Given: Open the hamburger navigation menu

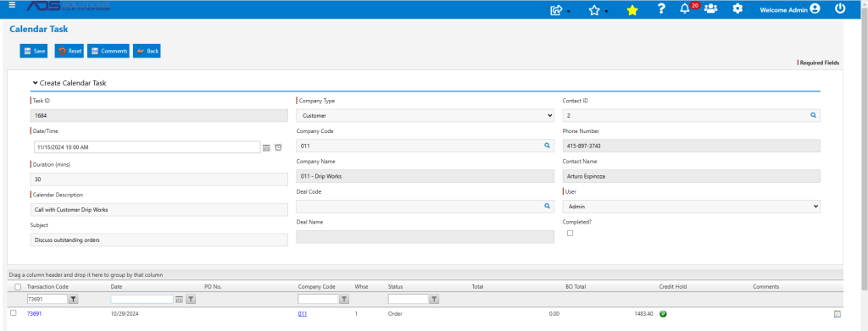Looking at the screenshot, I should coord(12,5).
